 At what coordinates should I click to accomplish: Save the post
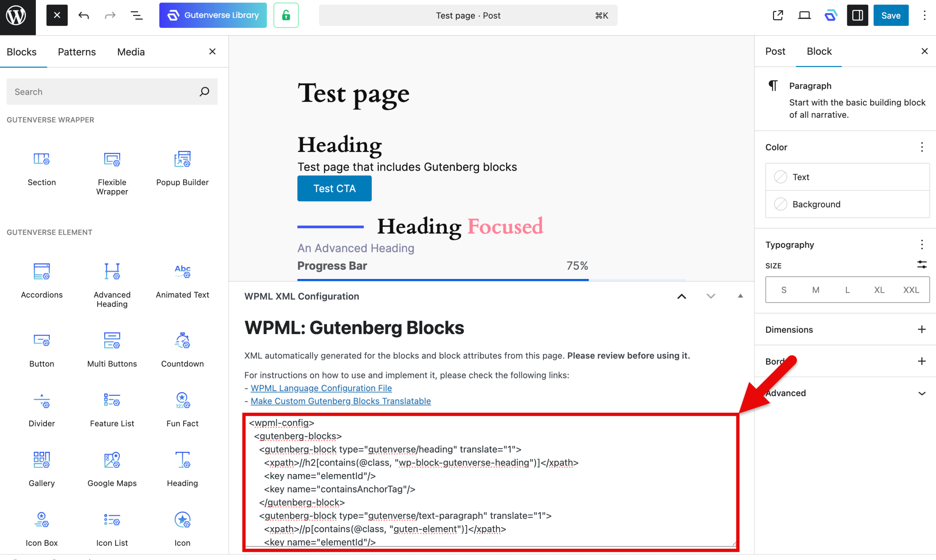[891, 15]
